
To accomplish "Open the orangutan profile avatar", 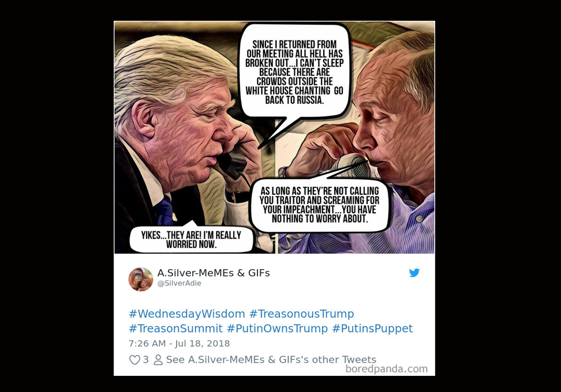I will (x=141, y=279).
